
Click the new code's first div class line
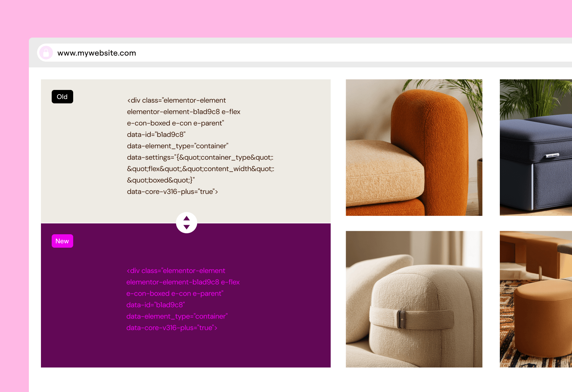click(176, 271)
